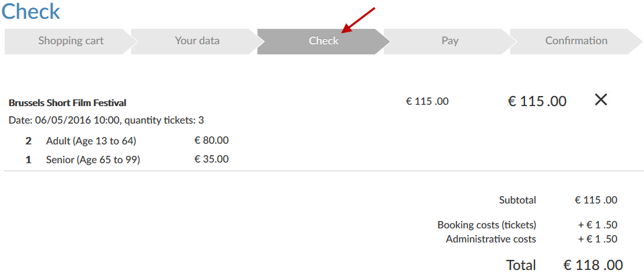Click the Senior ticket price € 35.00
The image size is (644, 274).
click(x=211, y=159)
